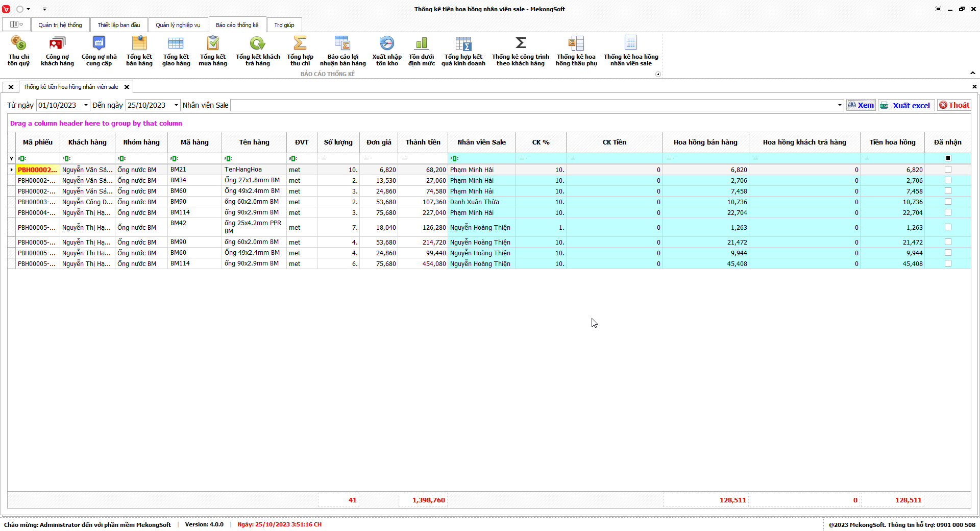This screenshot has height=531, width=980.
Task: Open Báo cáo lợi nhuận bán hàng
Action: click(x=342, y=51)
